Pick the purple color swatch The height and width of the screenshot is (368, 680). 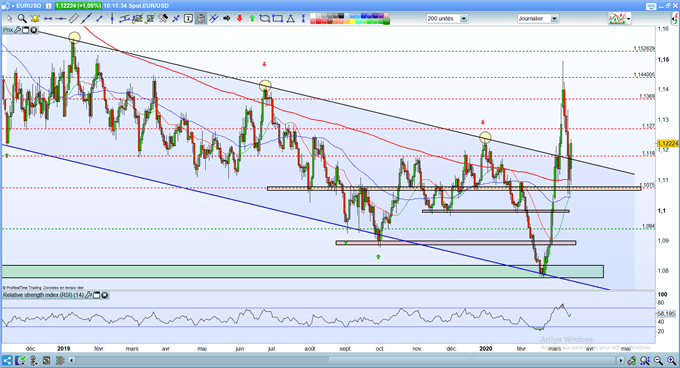coord(381,16)
